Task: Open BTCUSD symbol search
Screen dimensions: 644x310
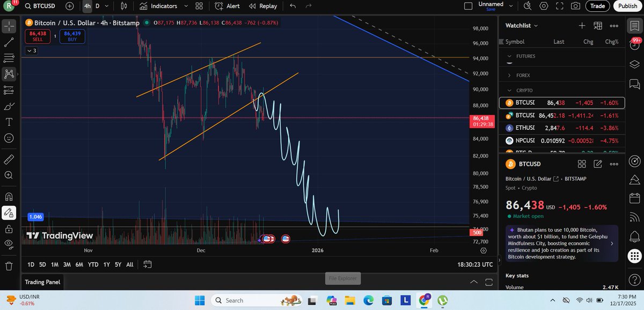Action: click(41, 6)
